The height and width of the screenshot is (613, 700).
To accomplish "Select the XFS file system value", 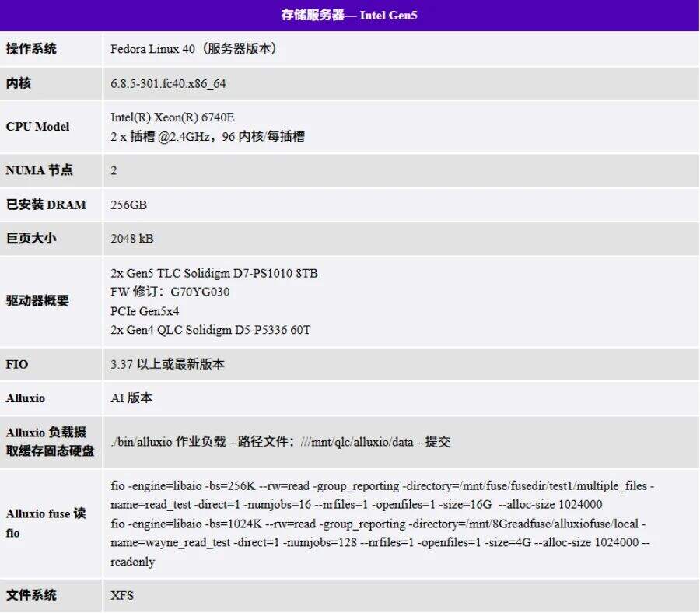I will point(122,595).
